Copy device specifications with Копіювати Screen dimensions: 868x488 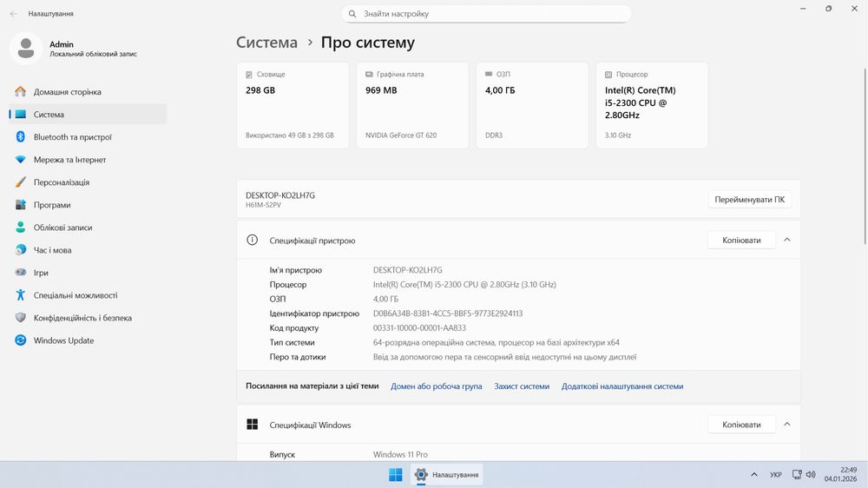pos(741,240)
